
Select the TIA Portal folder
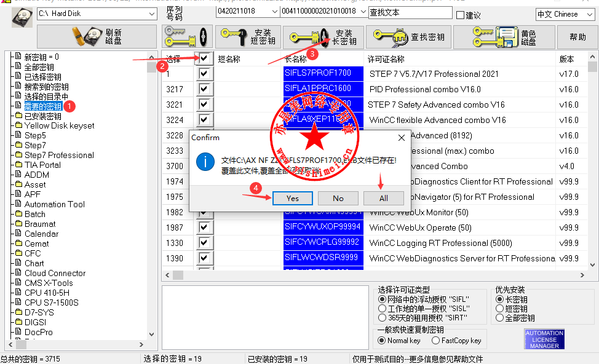click(42, 165)
